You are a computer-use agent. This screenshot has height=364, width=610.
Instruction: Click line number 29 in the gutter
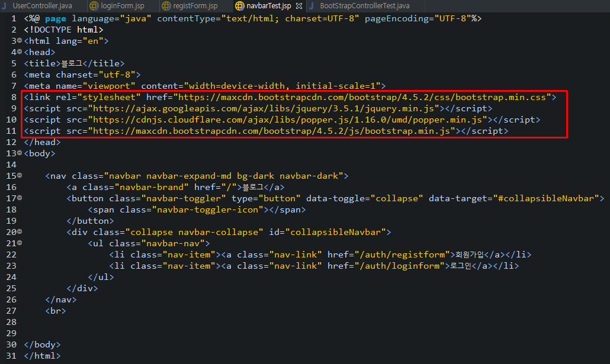[11, 334]
